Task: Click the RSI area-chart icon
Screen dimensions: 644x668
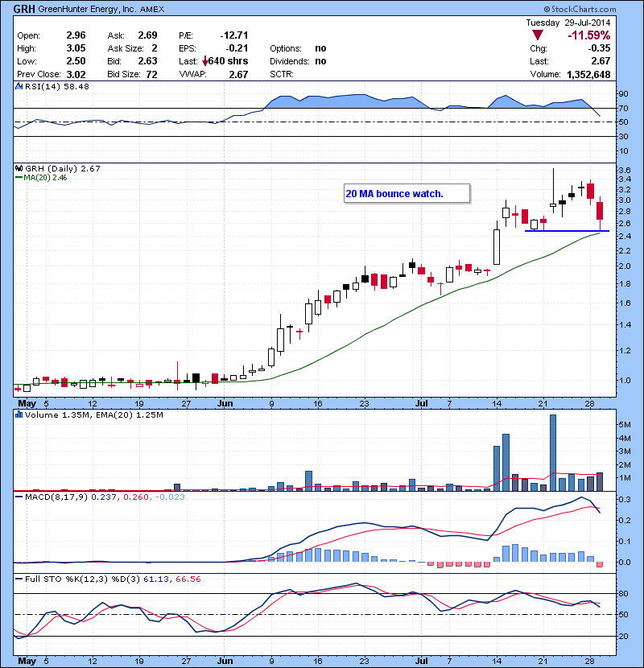Action: coord(19,86)
